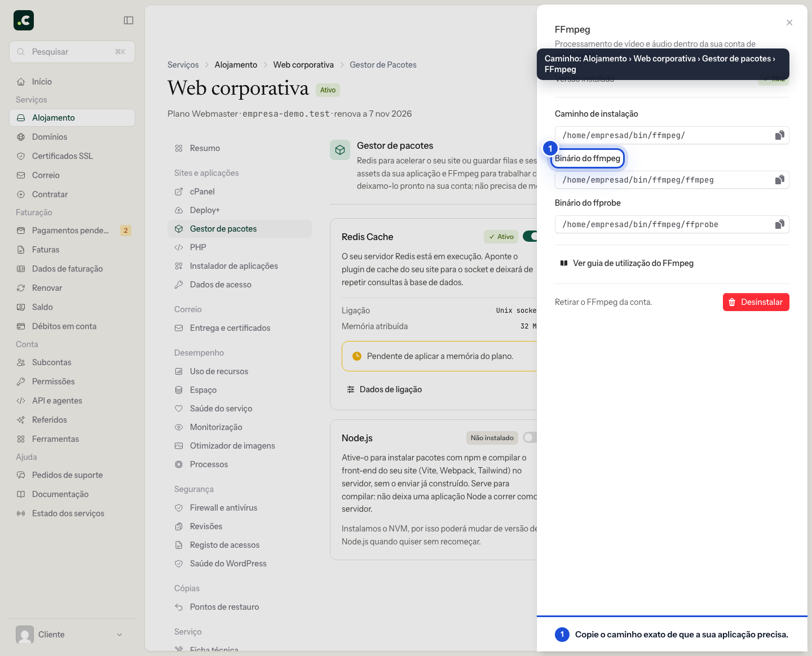Screen dimensions: 812x656
Task: Click the Contratar plus icon
Action: click(21, 194)
